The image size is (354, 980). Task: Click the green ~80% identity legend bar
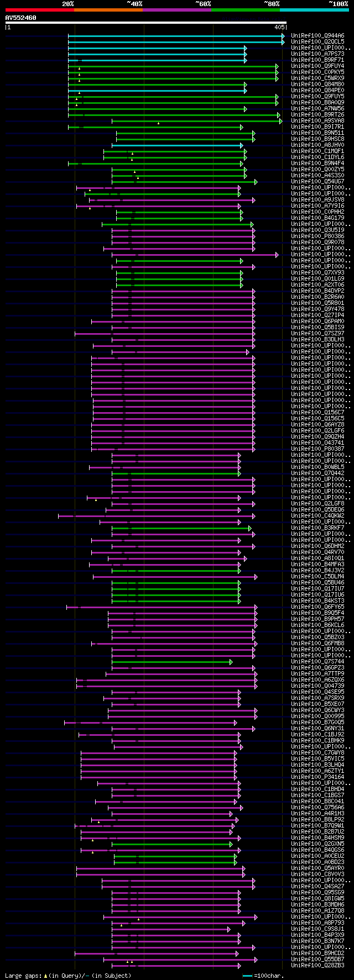[x=246, y=10]
